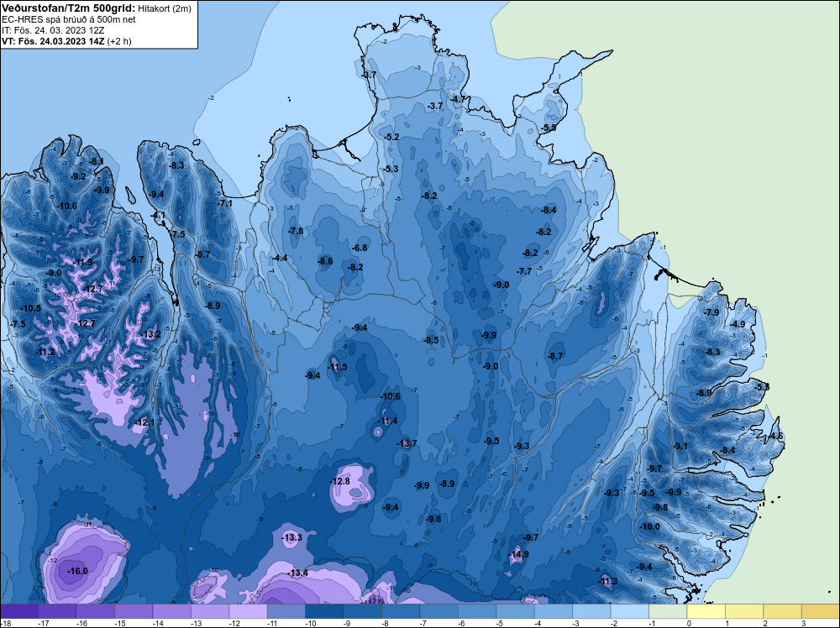Image resolution: width=840 pixels, height=628 pixels.
Task: Click the initial time 'IT: Fös. 24. 03. 2023 12Z'
Action: pyautogui.click(x=53, y=30)
